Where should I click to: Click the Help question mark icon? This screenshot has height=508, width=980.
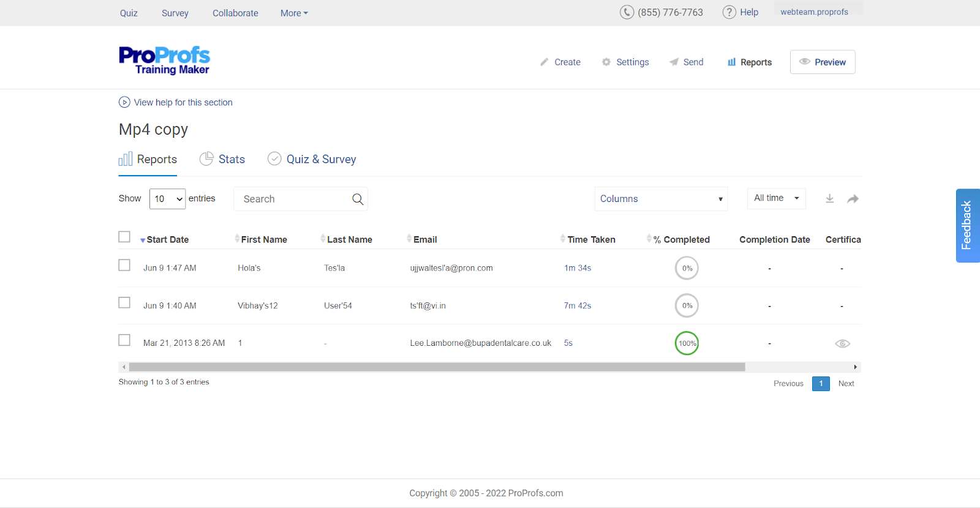click(x=729, y=12)
